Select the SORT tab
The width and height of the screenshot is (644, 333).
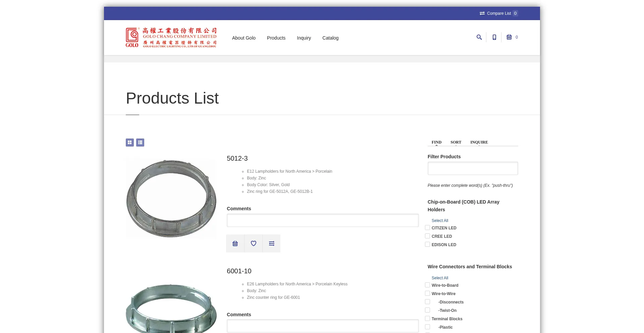(456, 142)
